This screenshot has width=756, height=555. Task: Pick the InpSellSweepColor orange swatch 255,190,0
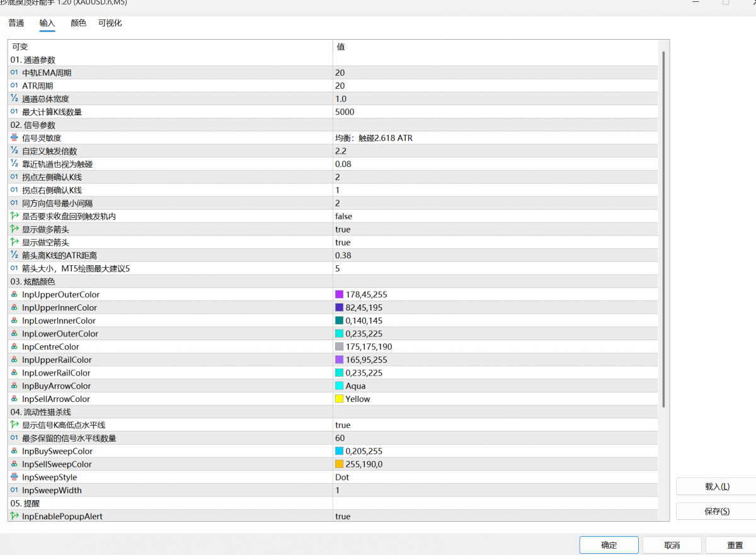point(340,464)
